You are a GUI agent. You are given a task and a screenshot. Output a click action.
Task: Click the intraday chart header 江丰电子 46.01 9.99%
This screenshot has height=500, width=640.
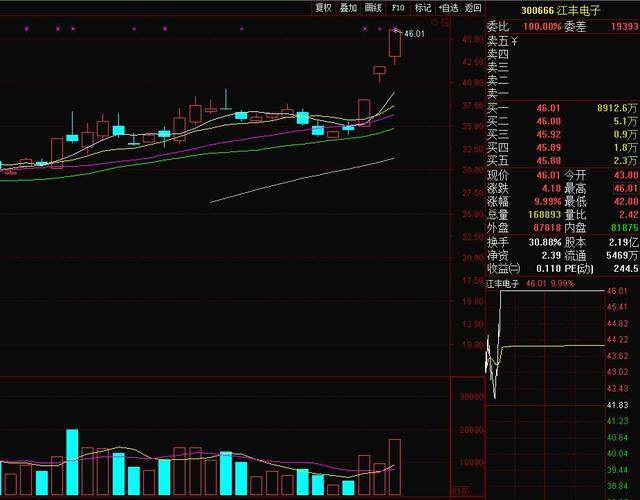click(x=530, y=283)
